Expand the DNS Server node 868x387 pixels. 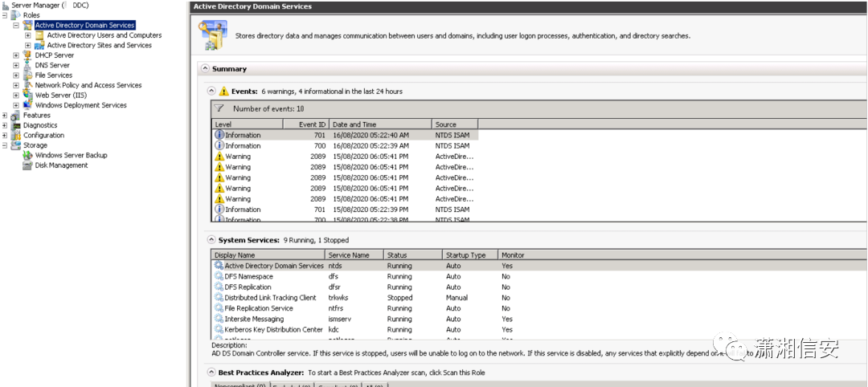16,65
